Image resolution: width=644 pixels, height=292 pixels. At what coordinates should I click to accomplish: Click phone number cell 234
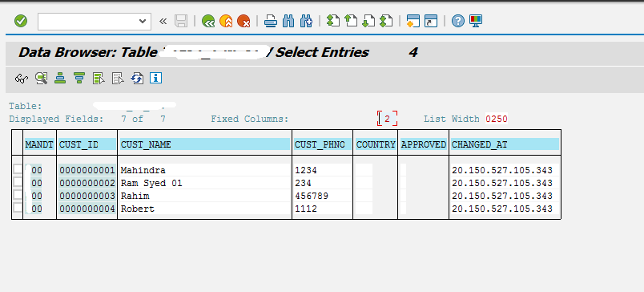point(322,183)
